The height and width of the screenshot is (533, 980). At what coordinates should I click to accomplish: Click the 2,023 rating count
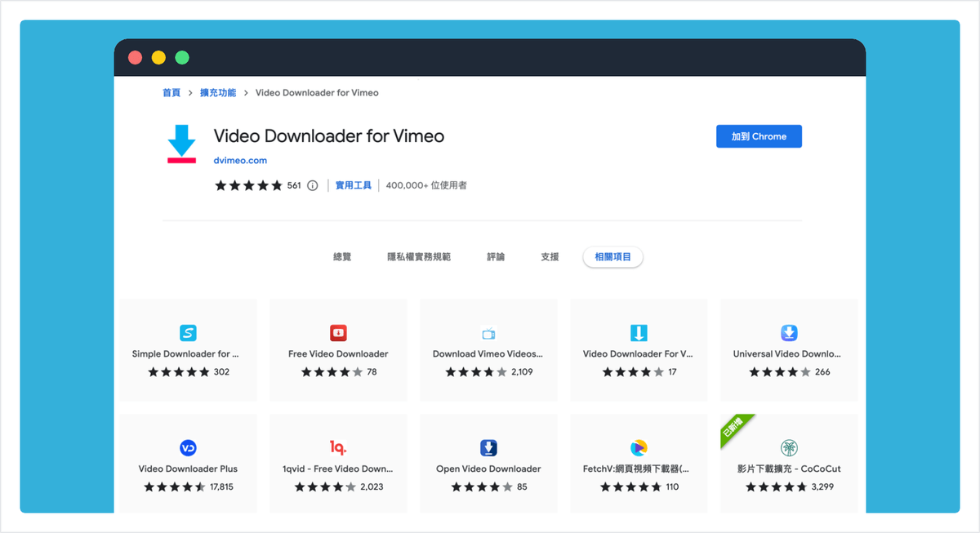pos(372,487)
